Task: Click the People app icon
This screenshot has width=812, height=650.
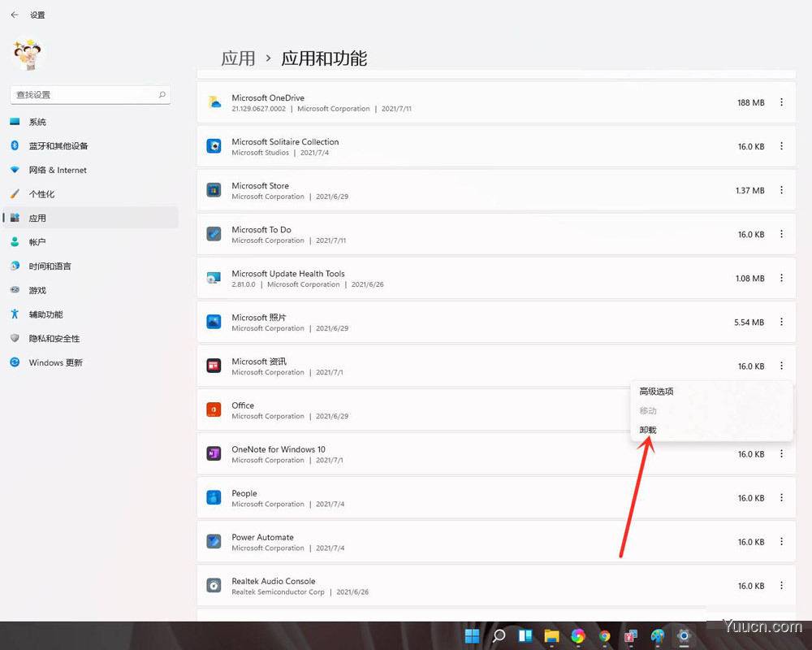Action: [214, 497]
